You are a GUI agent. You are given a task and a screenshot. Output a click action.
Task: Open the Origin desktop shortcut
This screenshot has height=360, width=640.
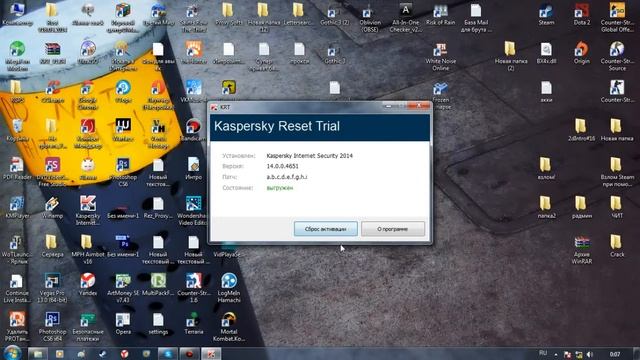click(582, 53)
